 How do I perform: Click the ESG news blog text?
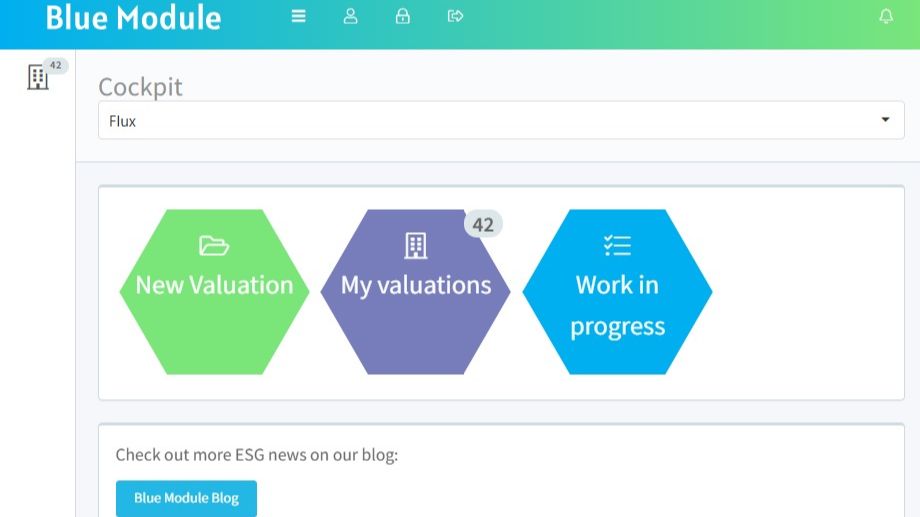[x=256, y=455]
